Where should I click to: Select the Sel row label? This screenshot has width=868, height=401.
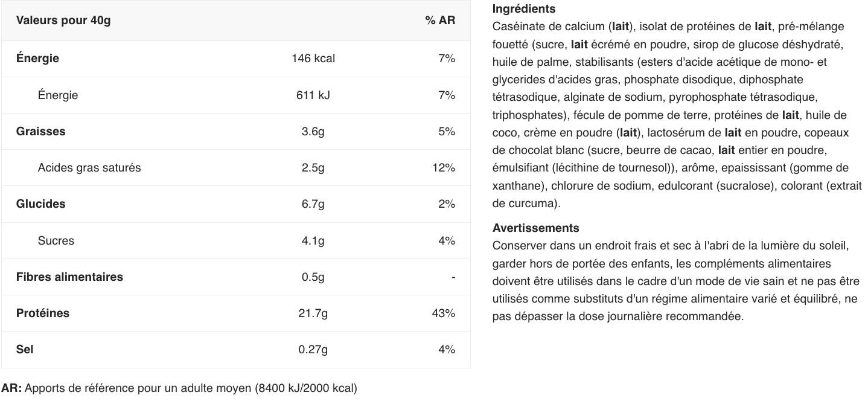coord(25,350)
